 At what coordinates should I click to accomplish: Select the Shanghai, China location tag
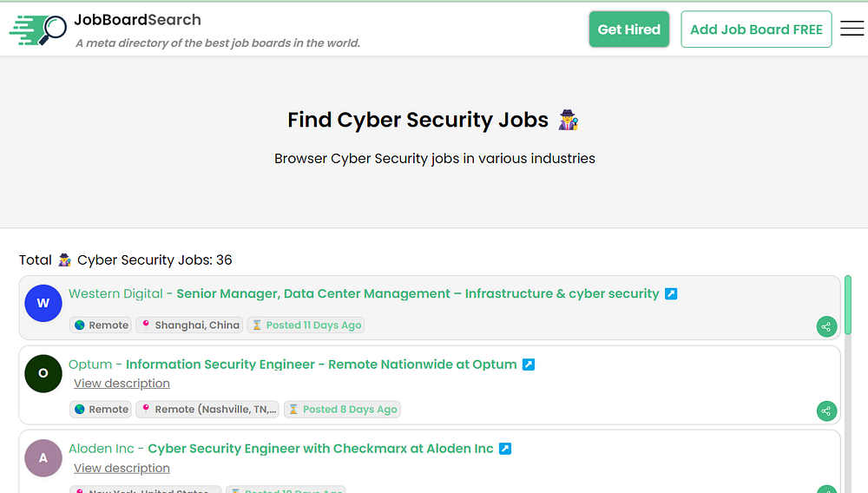tap(189, 325)
